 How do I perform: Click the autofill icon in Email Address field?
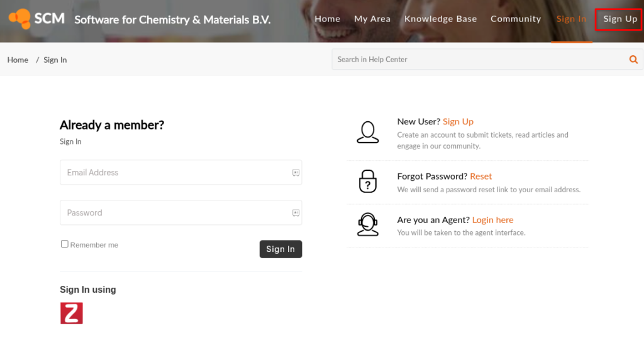pos(296,173)
